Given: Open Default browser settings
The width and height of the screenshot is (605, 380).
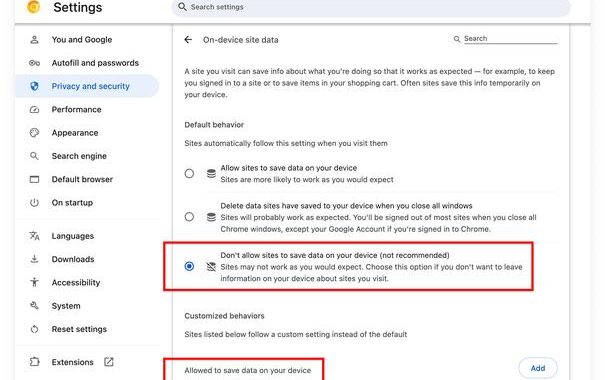Looking at the screenshot, I should click(82, 179).
